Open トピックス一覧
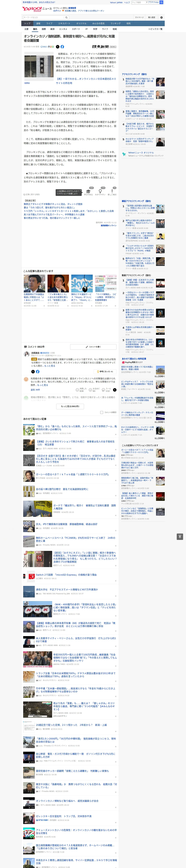 155,29
